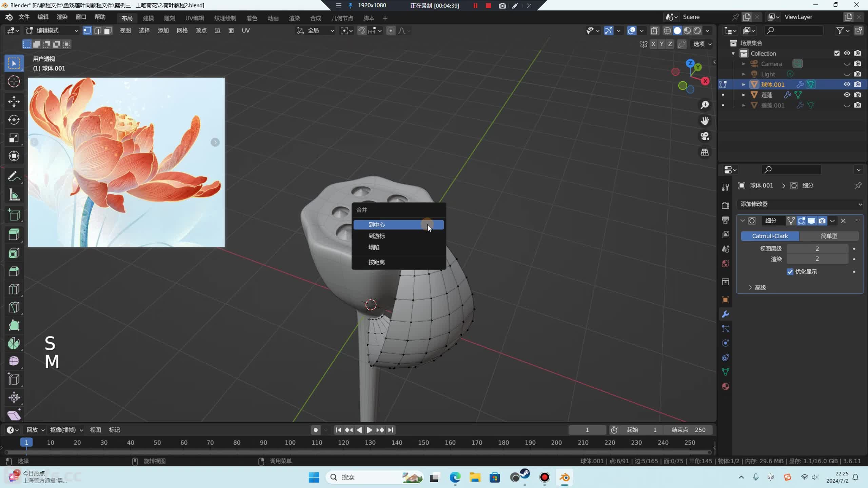The height and width of the screenshot is (488, 868).
Task: Open the 文件 menu
Action: click(24, 17)
